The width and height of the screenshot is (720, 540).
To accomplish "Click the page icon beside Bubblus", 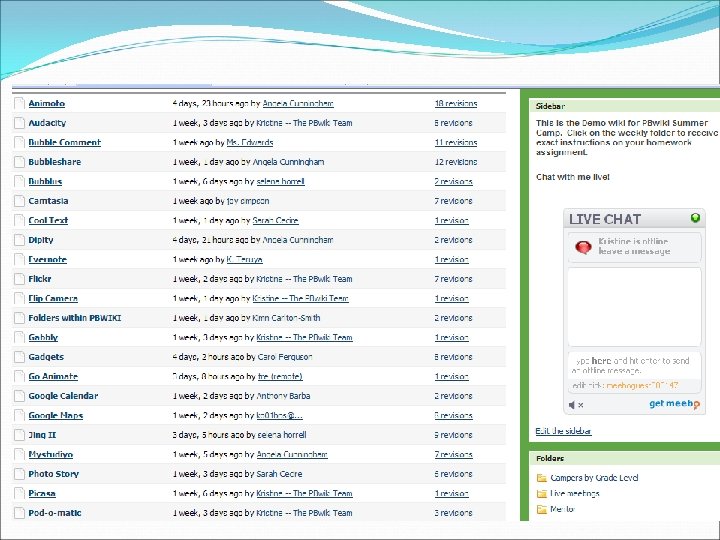I will point(19,181).
